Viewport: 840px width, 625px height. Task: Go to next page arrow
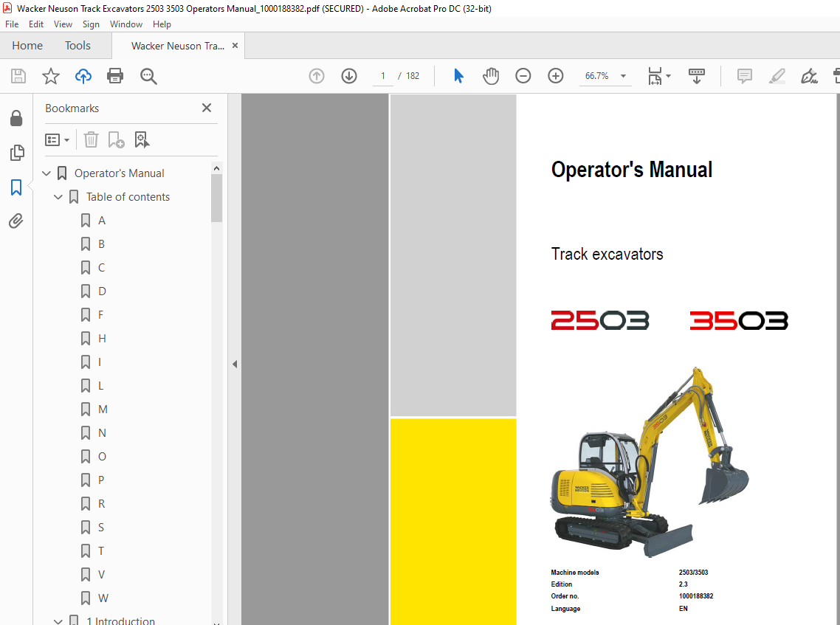(x=349, y=76)
